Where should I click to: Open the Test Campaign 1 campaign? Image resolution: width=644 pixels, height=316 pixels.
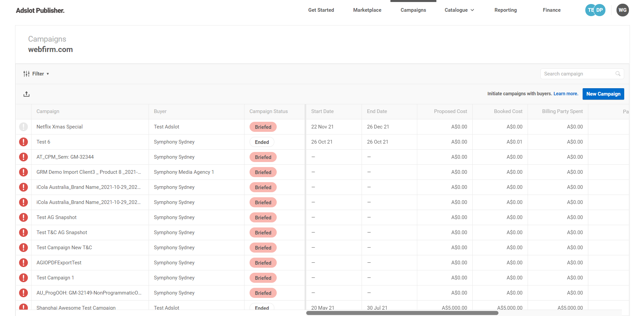[x=55, y=278]
